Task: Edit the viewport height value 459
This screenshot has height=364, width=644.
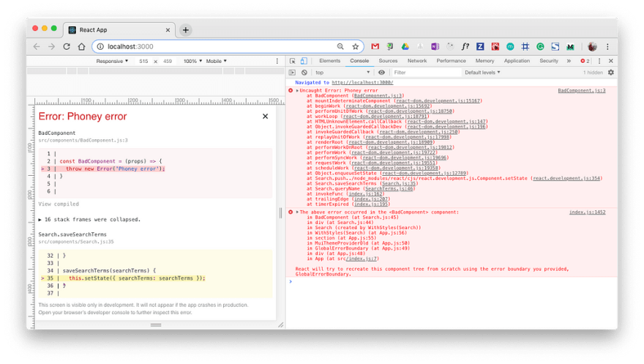Action: click(x=167, y=61)
